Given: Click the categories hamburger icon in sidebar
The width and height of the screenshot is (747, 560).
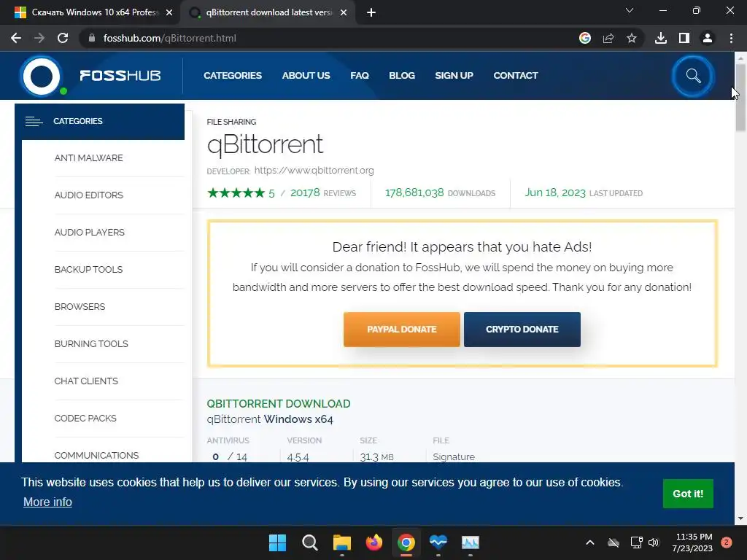Looking at the screenshot, I should pos(34,122).
